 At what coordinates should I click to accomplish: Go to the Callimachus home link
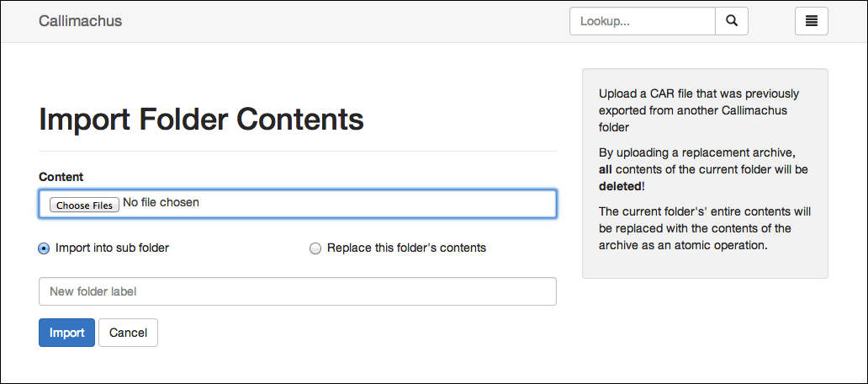pos(80,21)
